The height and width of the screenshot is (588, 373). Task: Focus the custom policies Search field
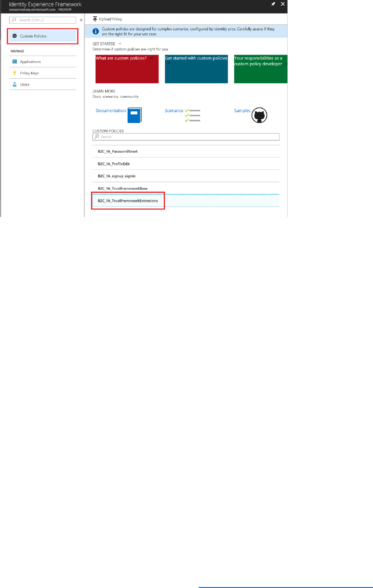[186, 137]
